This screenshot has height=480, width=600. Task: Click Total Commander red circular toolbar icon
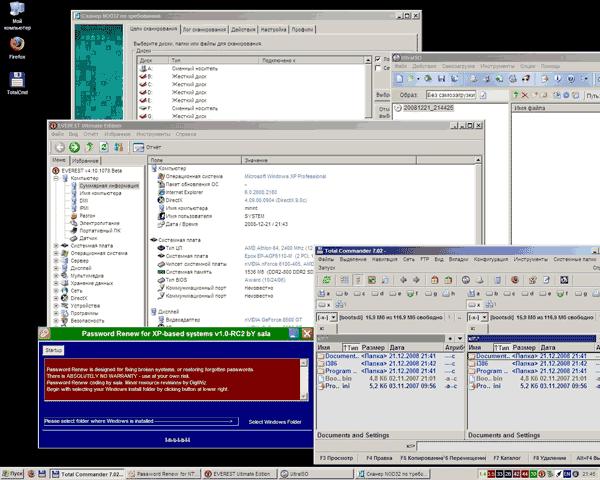(x=515, y=280)
